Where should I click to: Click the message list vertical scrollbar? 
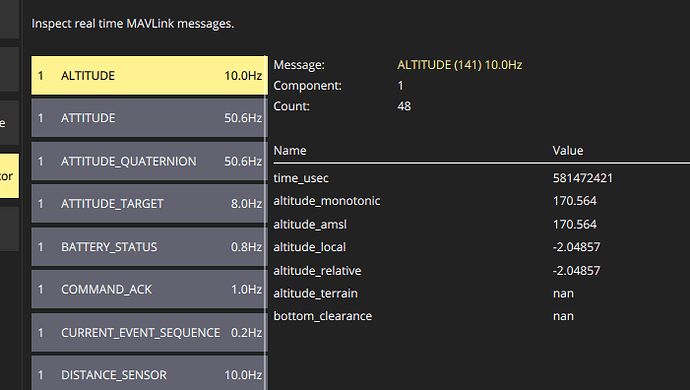pos(266,223)
